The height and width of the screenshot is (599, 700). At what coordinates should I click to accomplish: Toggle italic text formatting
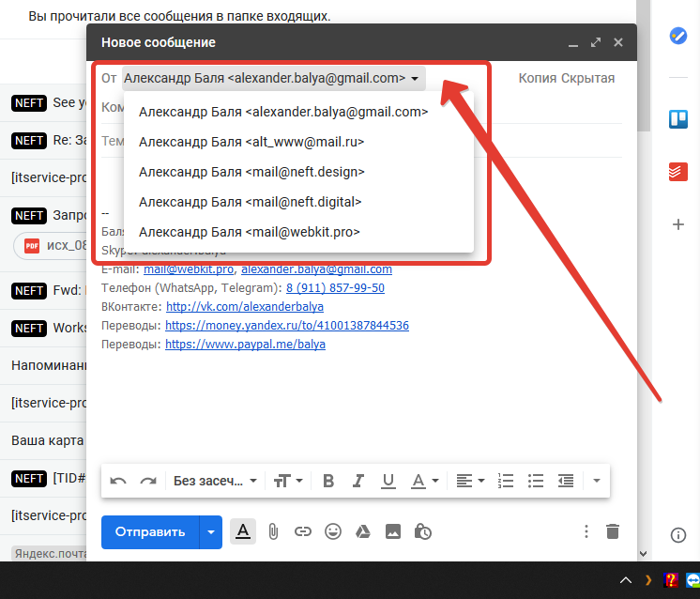coord(358,481)
